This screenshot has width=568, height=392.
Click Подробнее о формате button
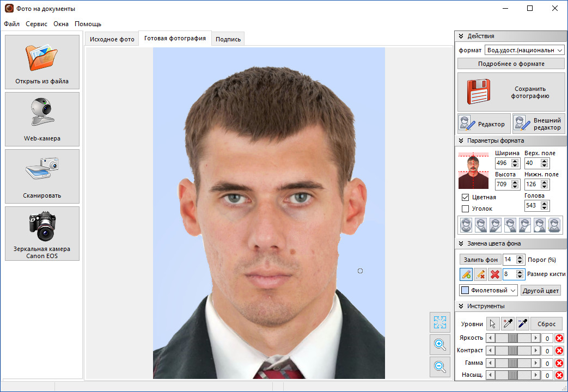coord(511,64)
